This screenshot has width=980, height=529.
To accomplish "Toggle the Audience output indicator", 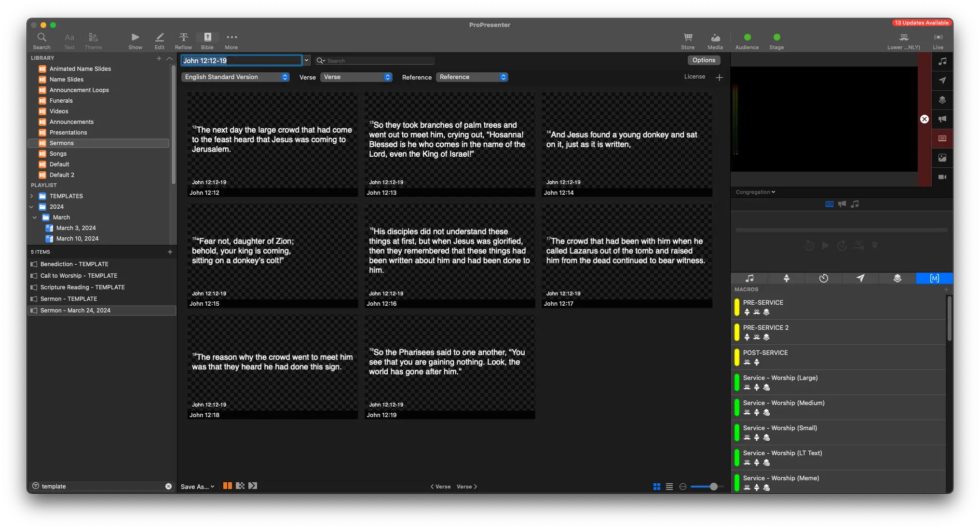I will [747, 38].
